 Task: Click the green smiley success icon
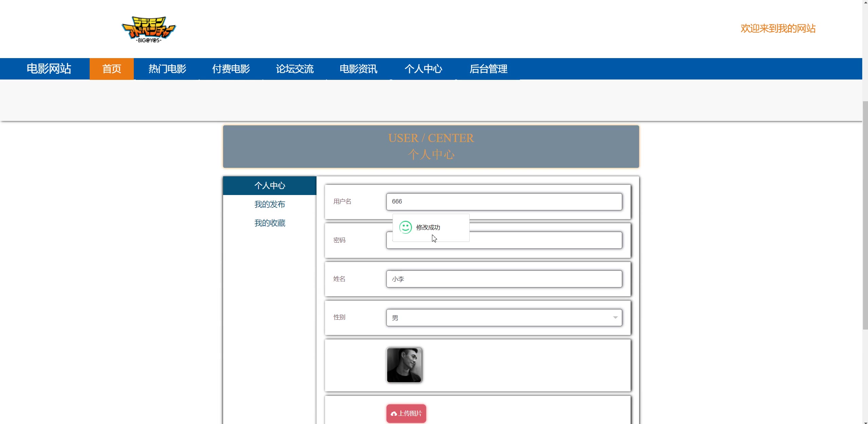tap(405, 227)
